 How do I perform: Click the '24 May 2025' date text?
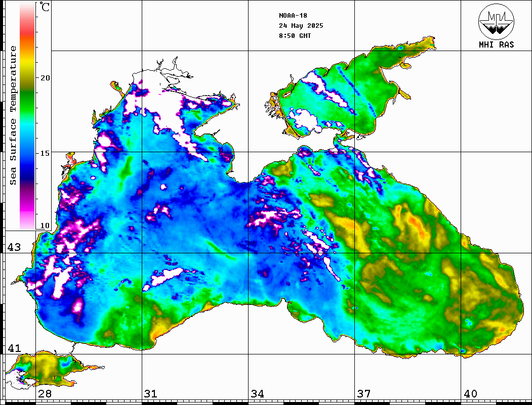301,26
